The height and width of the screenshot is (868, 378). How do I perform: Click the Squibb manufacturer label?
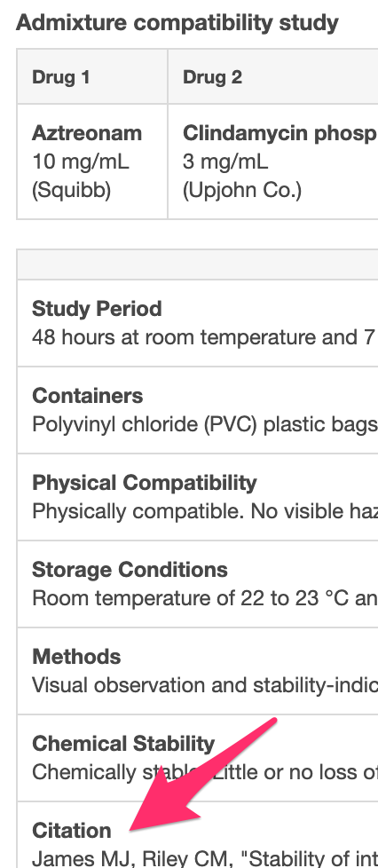coord(71,191)
